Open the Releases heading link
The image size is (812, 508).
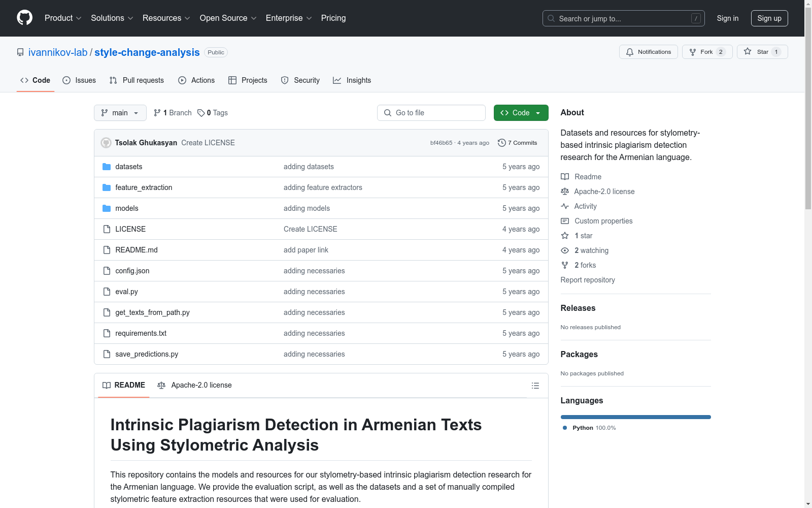[578, 308]
